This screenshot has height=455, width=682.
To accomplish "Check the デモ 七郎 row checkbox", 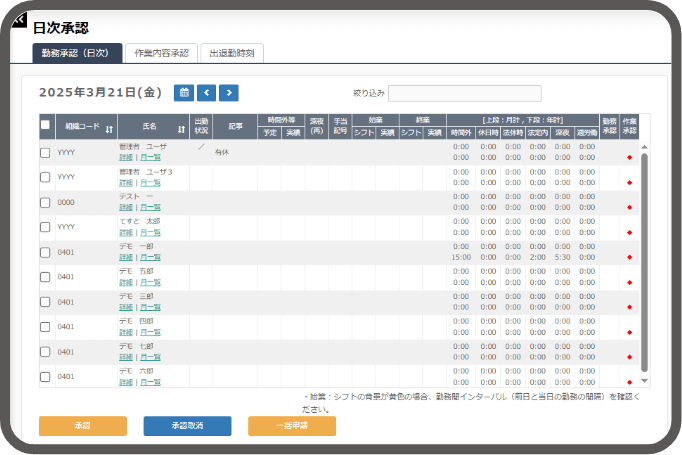I will 45,352.
